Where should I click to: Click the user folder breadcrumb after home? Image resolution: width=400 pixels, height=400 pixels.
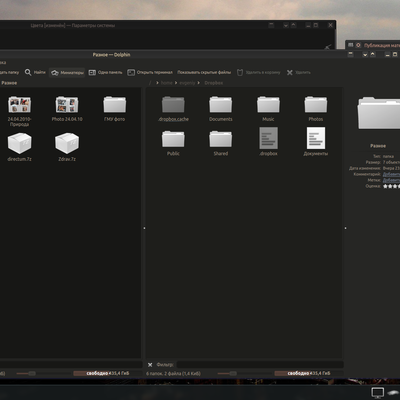[187, 83]
